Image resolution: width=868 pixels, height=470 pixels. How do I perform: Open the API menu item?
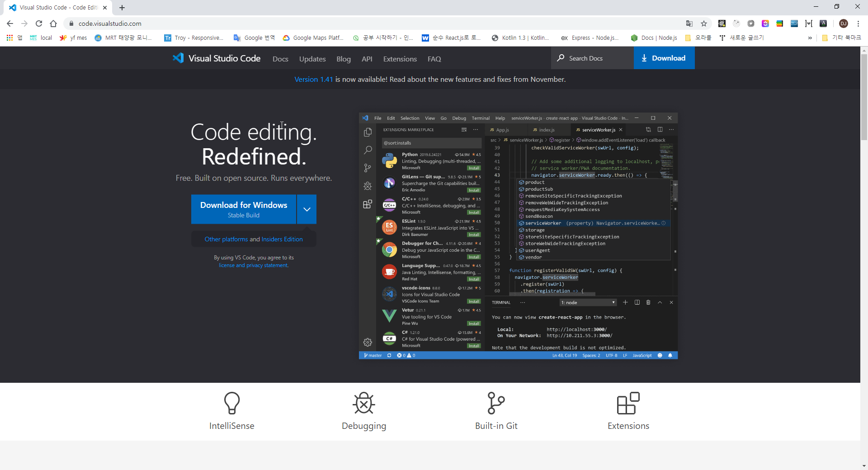pos(367,59)
